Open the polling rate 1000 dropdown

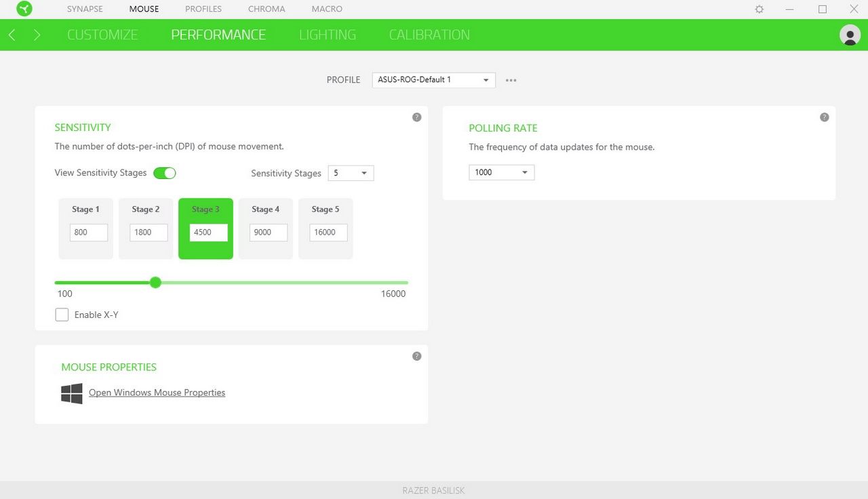coord(502,172)
